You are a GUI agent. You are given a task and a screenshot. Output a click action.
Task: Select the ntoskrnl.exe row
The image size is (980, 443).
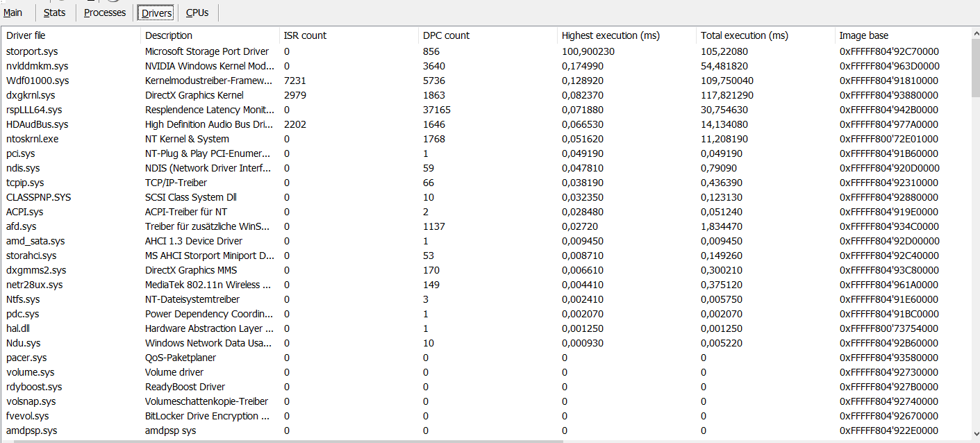coord(486,139)
